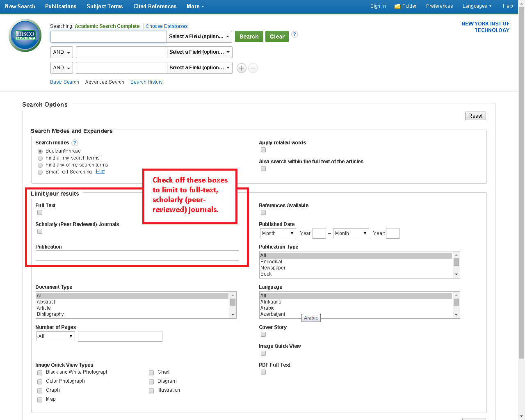Click Document Type list scrollbar
The width and height of the screenshot is (525, 420).
pos(233,305)
